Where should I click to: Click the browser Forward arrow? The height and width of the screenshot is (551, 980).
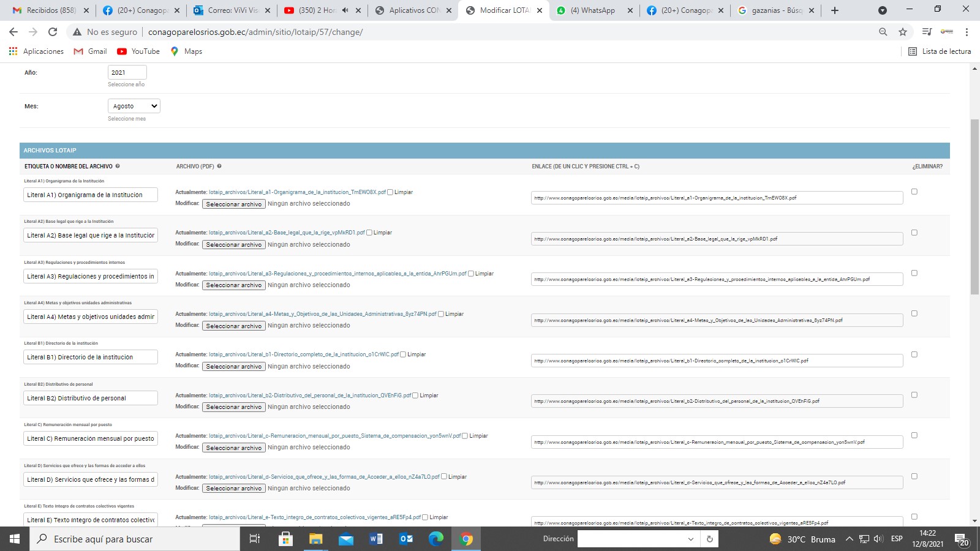pos(33,32)
